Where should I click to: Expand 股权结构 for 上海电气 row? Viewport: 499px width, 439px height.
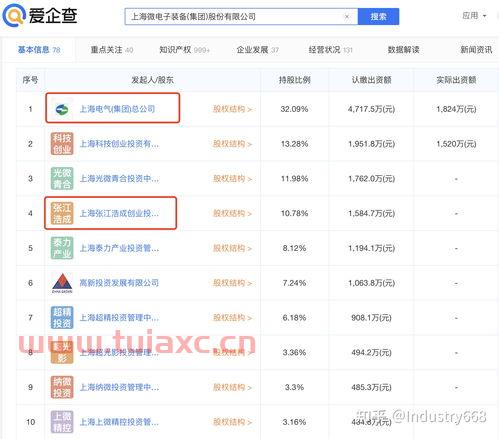[232, 109]
